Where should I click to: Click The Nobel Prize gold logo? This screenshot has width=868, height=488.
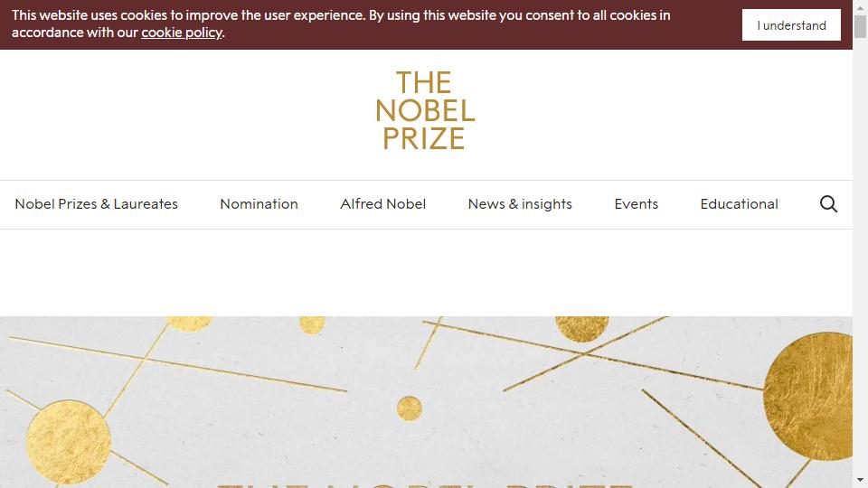pyautogui.click(x=425, y=110)
